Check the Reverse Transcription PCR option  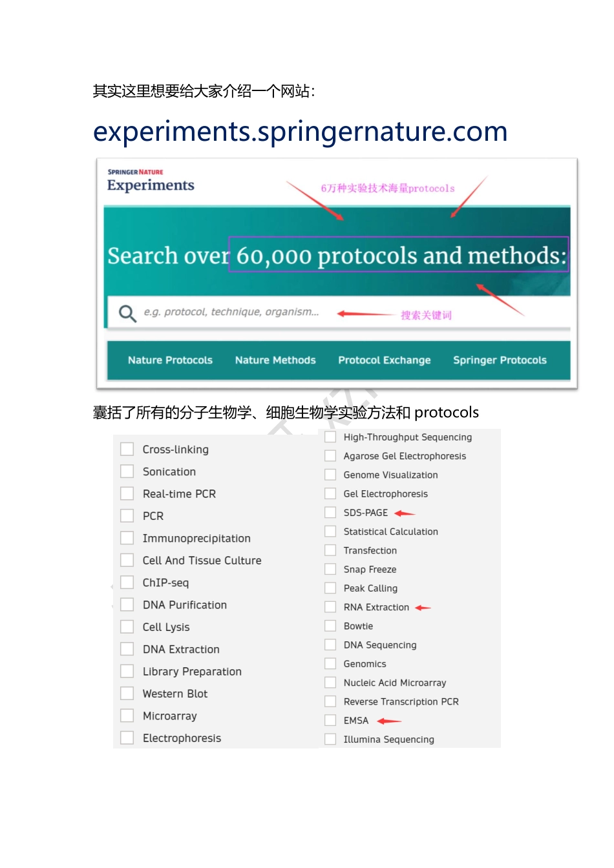(x=330, y=701)
